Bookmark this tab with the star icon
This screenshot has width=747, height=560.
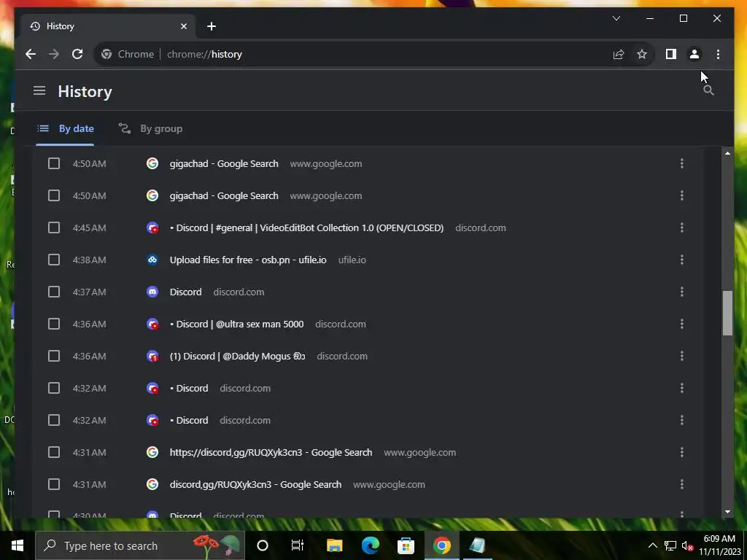pos(642,54)
